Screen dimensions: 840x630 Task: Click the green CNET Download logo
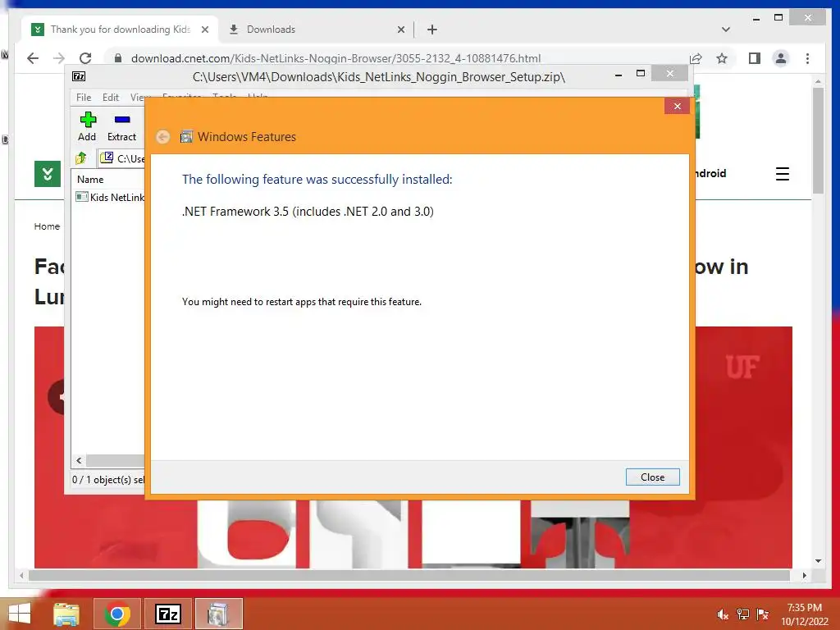(x=47, y=174)
